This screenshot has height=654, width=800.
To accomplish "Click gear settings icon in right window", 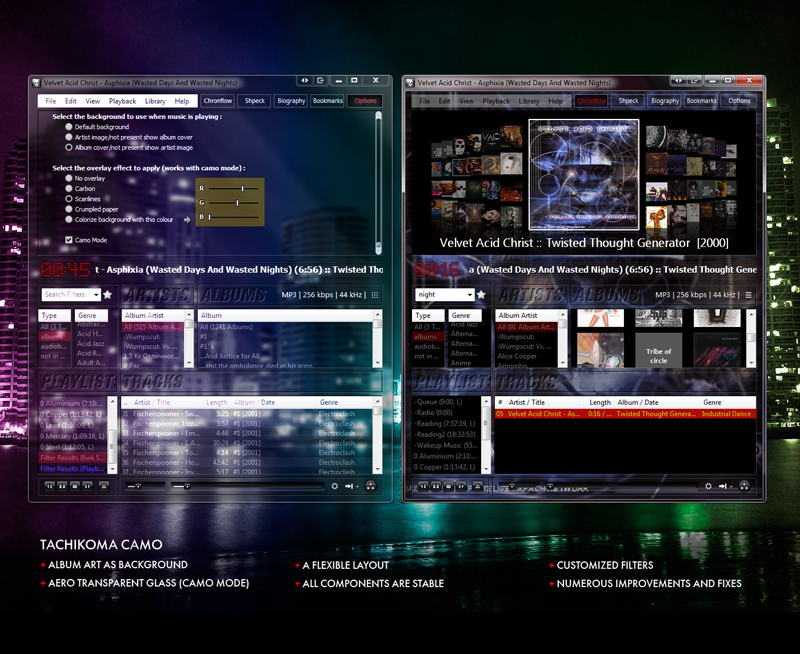I will click(708, 486).
